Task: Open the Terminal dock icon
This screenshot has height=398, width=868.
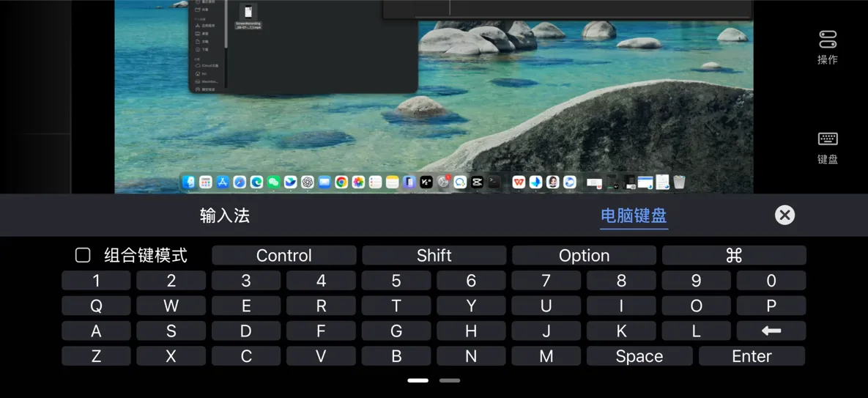Action: coord(494,182)
